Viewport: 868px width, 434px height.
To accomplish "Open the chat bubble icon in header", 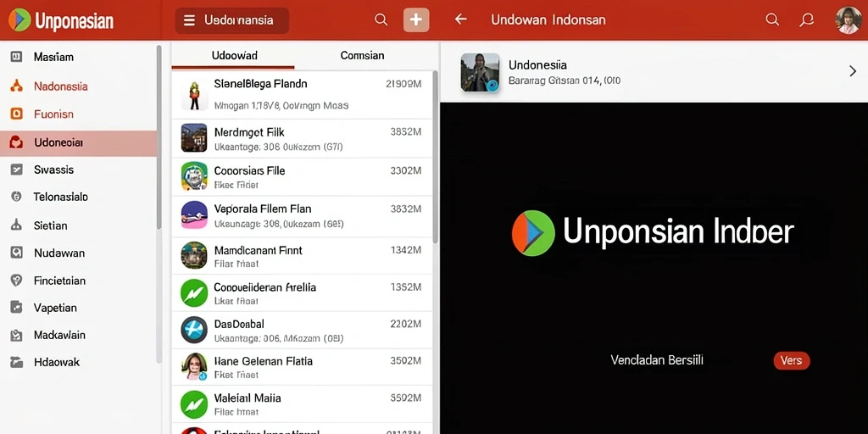I will (x=807, y=20).
